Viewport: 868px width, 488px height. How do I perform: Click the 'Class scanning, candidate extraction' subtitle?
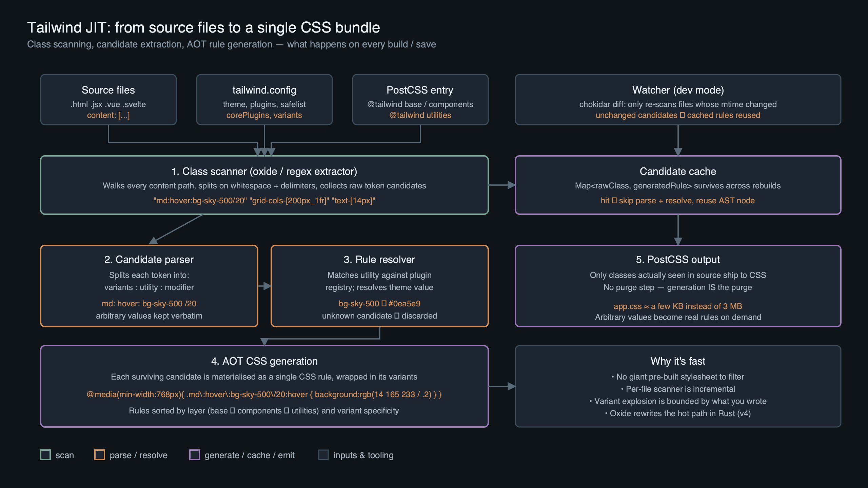(x=232, y=44)
